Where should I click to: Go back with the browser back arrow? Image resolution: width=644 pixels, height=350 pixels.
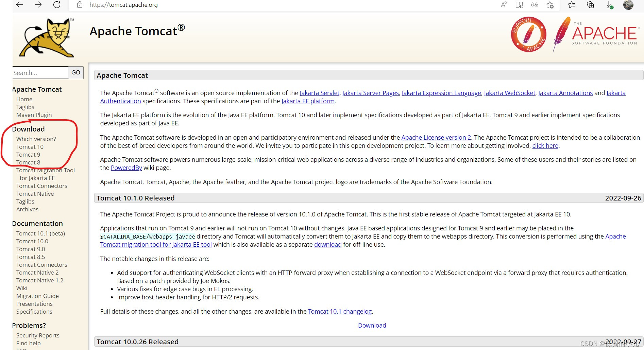19,5
